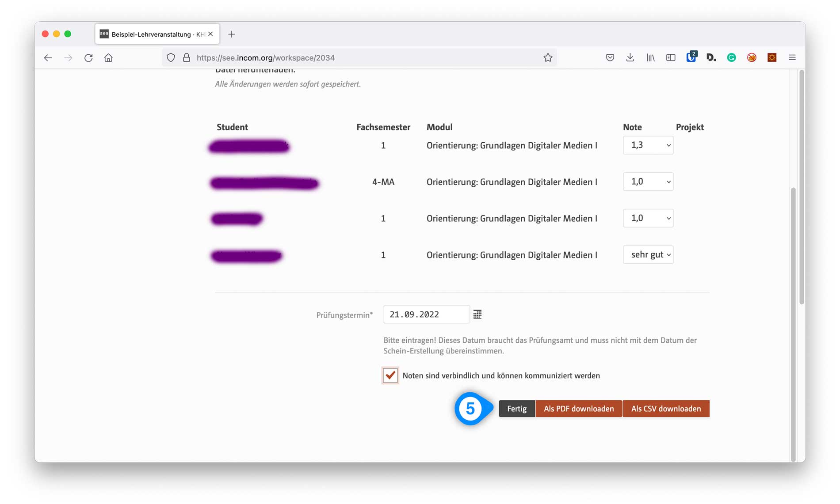Open the third row's 1,0 Note dropdown

(648, 218)
